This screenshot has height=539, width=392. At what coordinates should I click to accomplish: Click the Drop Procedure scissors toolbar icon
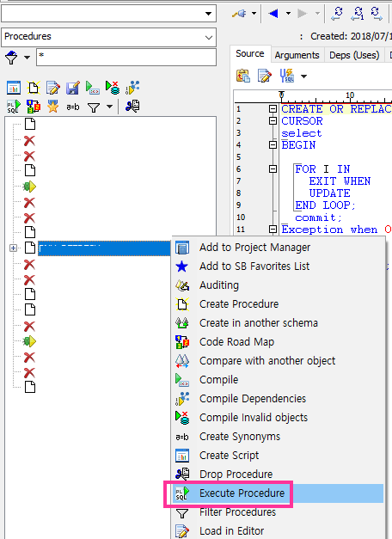click(x=132, y=107)
